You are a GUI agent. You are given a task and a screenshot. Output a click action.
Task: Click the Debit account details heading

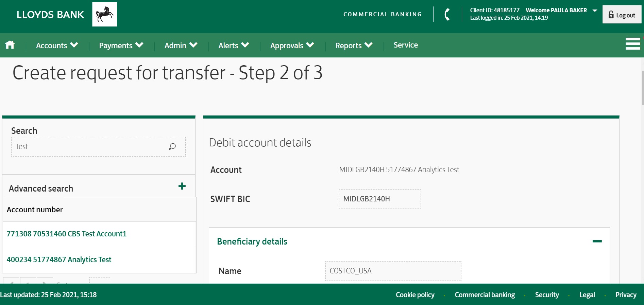(x=260, y=143)
